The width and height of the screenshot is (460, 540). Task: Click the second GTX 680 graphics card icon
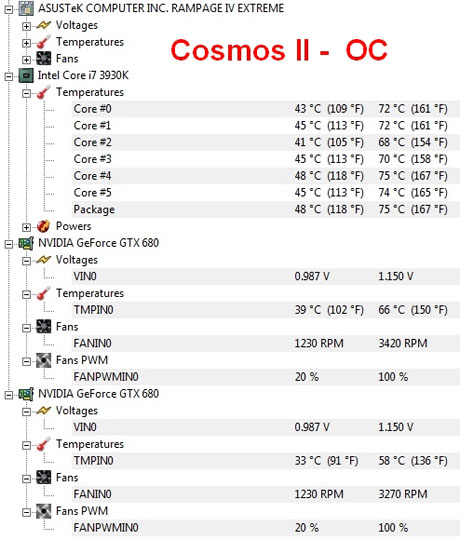point(26,394)
